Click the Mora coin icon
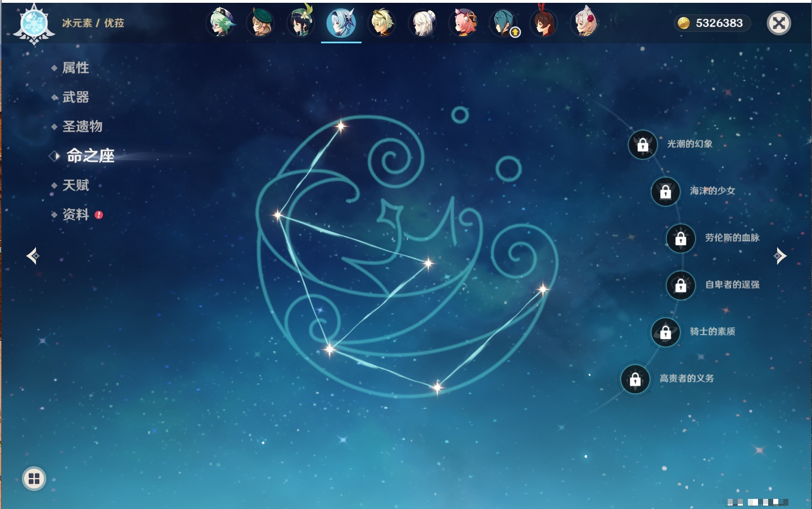 (683, 23)
